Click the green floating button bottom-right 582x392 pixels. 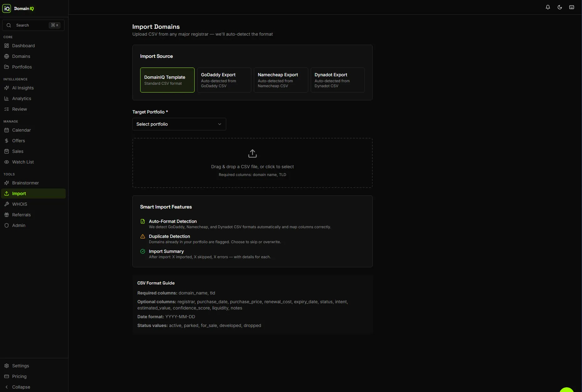(566, 389)
